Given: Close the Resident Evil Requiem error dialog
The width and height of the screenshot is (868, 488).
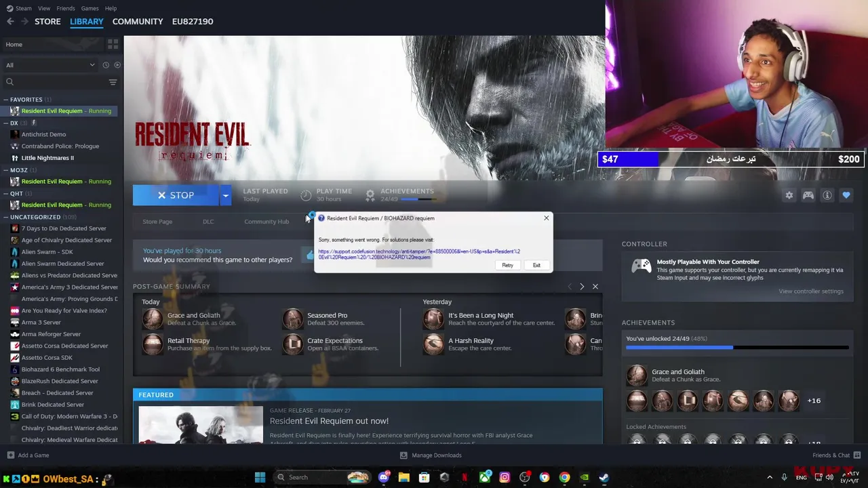Looking at the screenshot, I should 546,218.
